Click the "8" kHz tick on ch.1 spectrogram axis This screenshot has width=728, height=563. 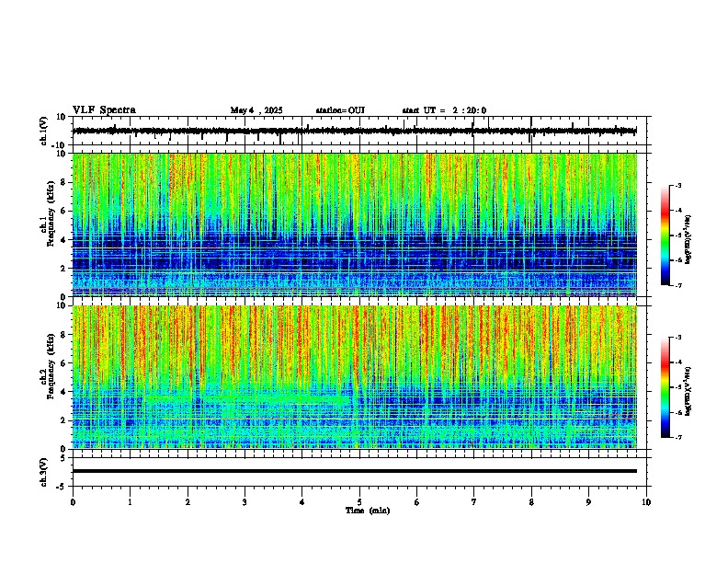click(x=65, y=182)
